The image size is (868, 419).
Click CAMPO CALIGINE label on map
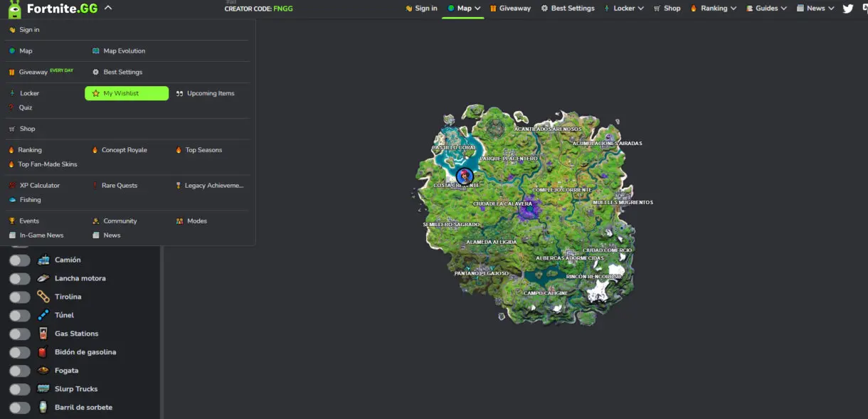(546, 293)
